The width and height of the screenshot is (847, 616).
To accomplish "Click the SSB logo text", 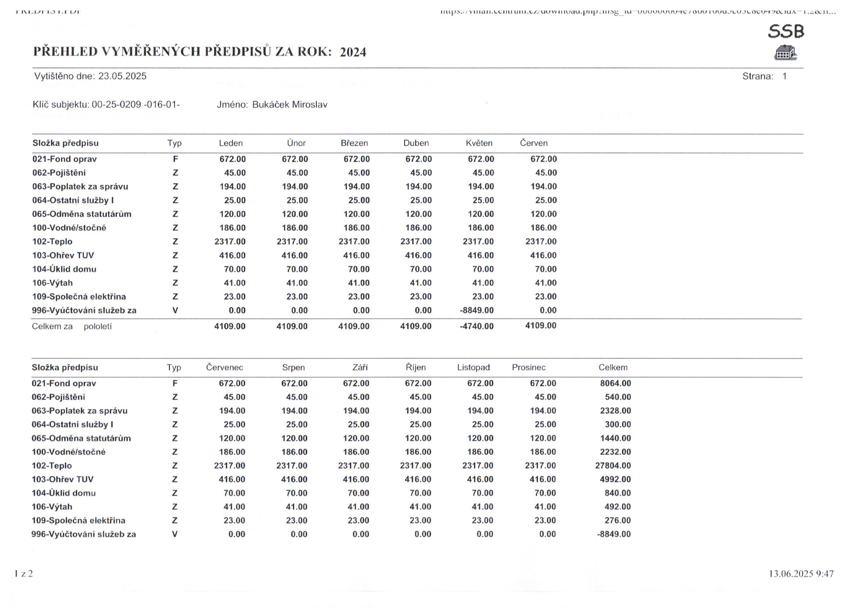I will (786, 32).
